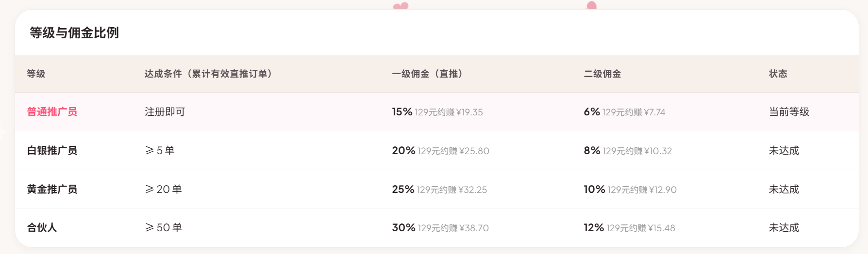Select the 合伙人 level name
Viewport: 868px width, 254px height.
(x=42, y=228)
